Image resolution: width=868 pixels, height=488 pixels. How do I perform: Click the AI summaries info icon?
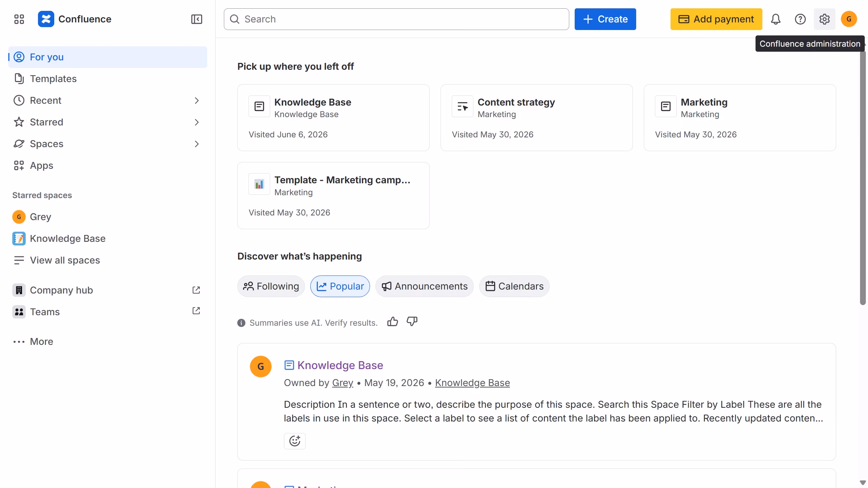click(x=241, y=323)
